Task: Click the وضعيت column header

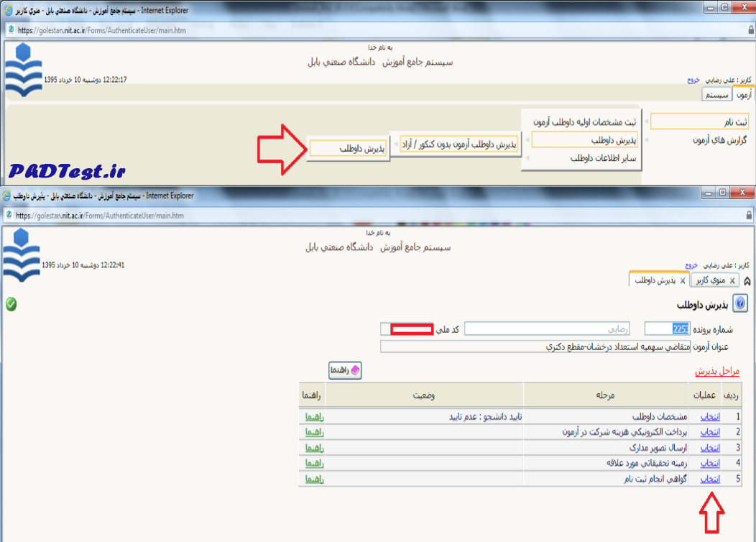Action: tap(424, 395)
